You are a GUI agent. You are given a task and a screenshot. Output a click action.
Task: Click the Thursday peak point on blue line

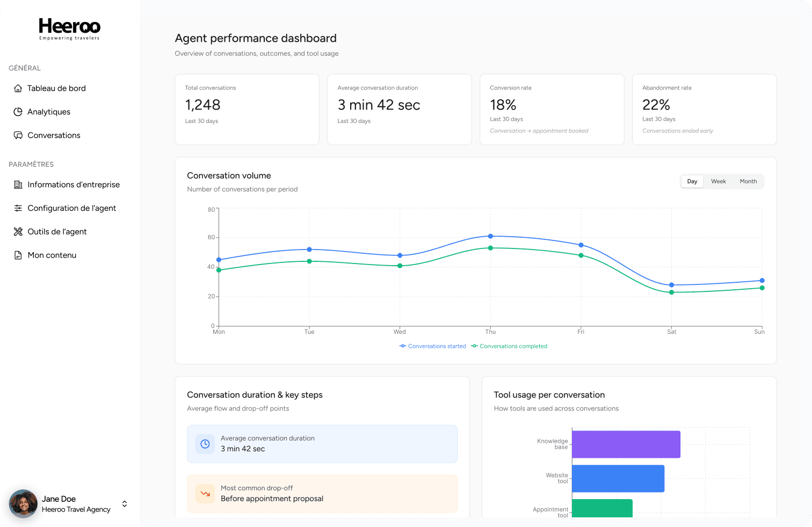pos(490,236)
